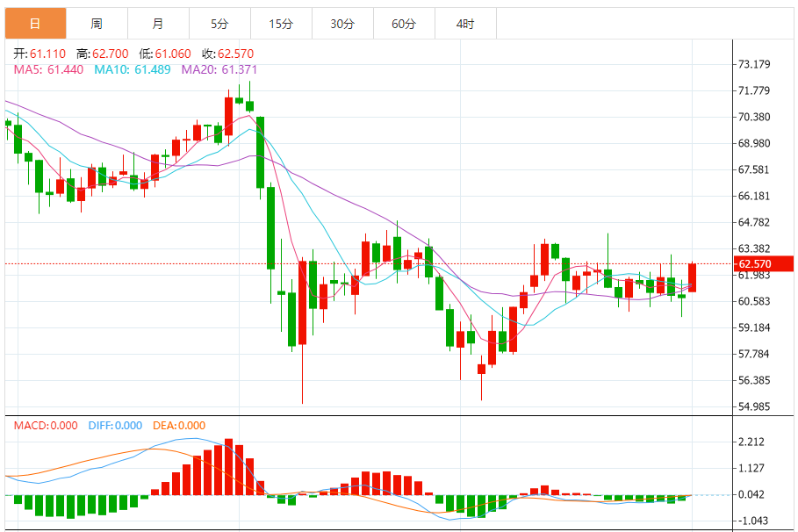Click the 66.181 price axis label
The width and height of the screenshot is (798, 532).
point(754,196)
